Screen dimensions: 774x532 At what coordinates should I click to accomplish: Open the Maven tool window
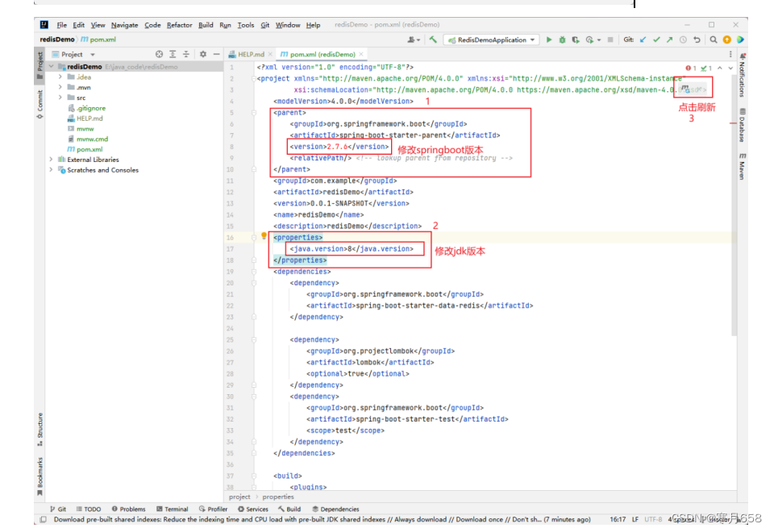[742, 167]
